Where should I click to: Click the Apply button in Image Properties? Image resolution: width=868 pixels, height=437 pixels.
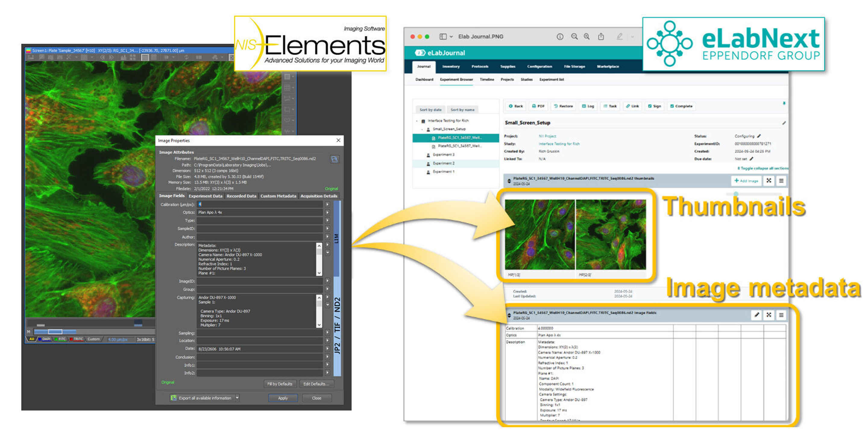[x=282, y=398]
